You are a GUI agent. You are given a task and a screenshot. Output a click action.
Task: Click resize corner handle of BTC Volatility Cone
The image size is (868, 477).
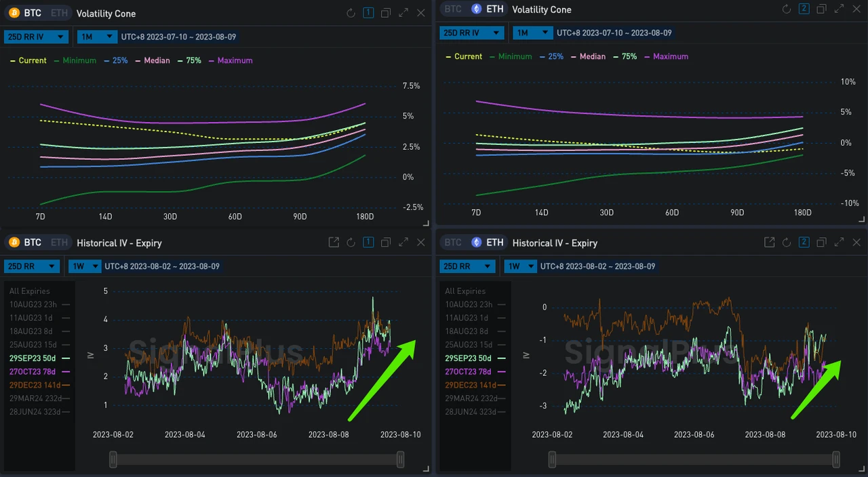pos(427,223)
